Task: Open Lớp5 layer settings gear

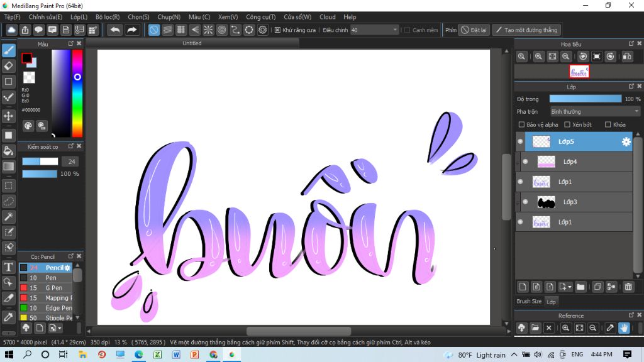Action: (x=626, y=141)
